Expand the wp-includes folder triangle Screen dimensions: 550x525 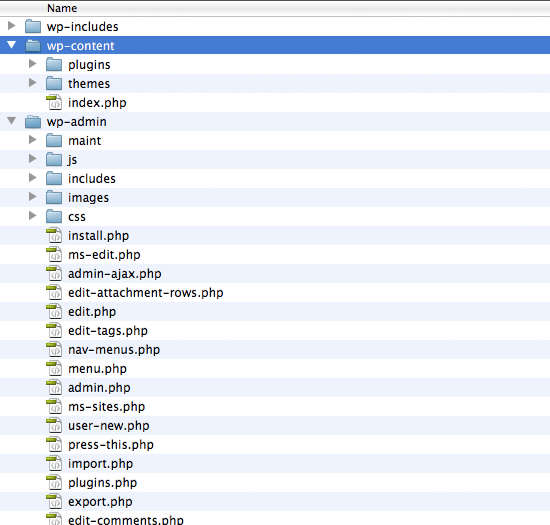pos(12,26)
